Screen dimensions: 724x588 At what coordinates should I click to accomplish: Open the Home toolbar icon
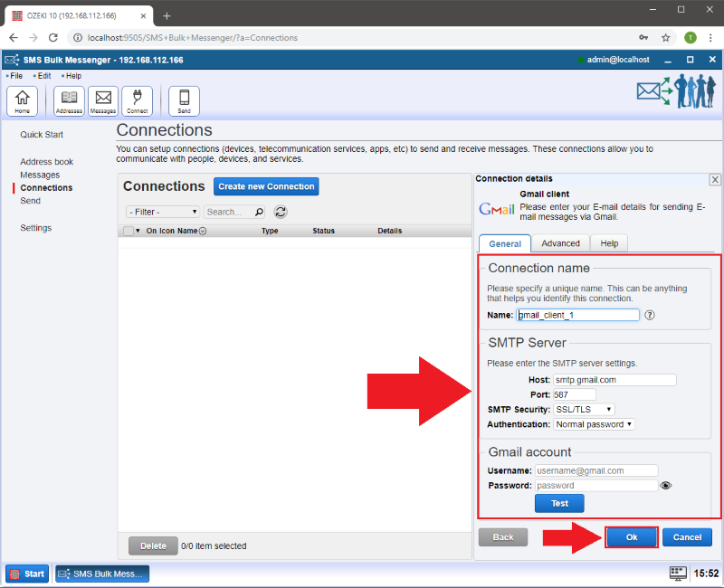pos(22,100)
